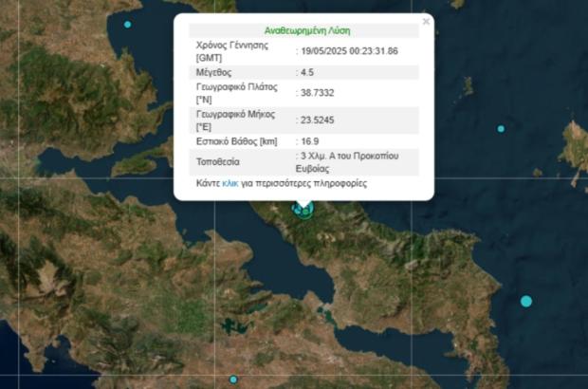
Task: Select the small earthquake marker east of the popup
Action: click(501, 128)
